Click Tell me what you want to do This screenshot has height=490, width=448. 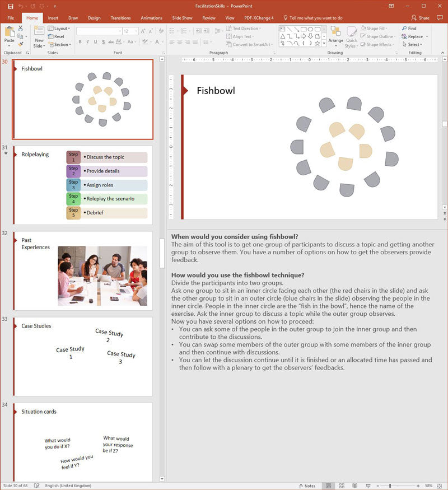[312, 18]
